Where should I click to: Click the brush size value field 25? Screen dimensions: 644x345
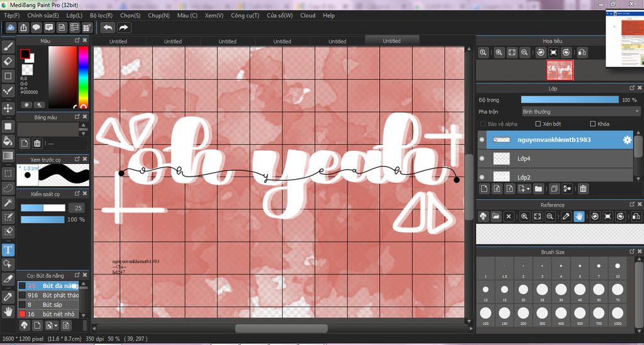pos(77,208)
